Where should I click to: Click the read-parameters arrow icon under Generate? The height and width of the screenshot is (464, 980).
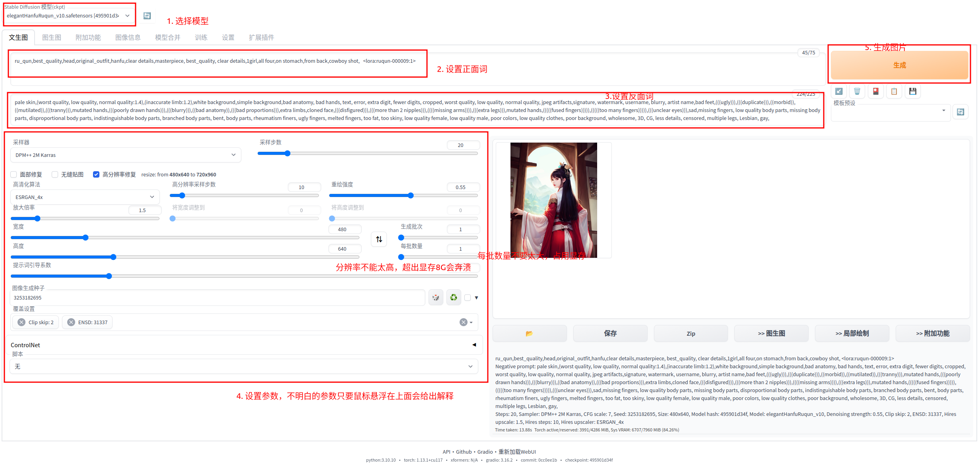click(x=838, y=91)
